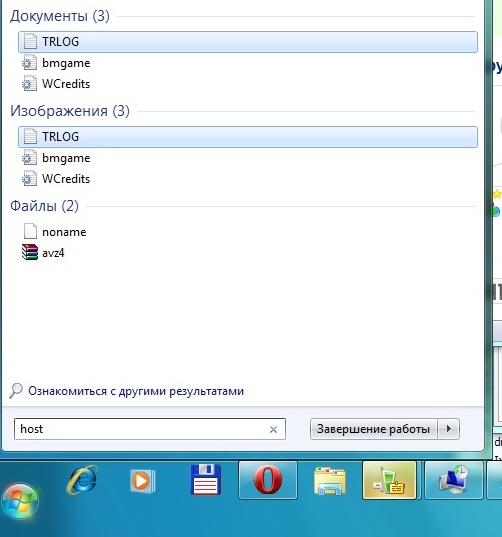Click WCredits settings-file icon in Изображения

(x=29, y=179)
